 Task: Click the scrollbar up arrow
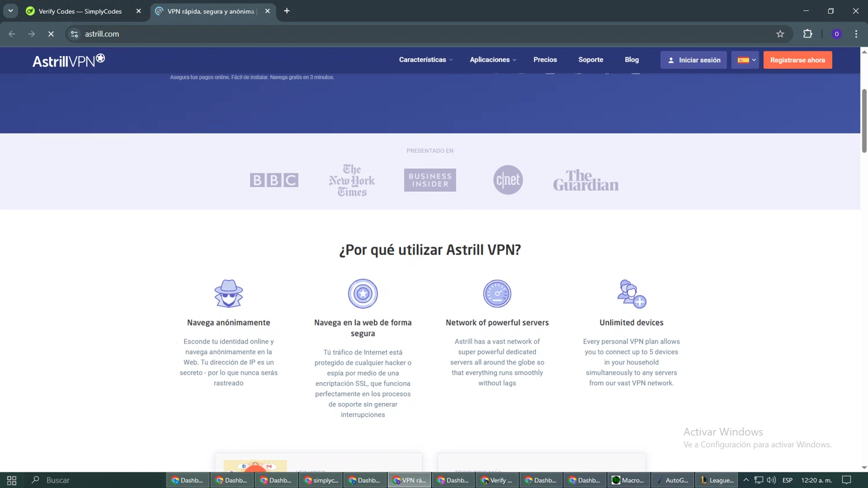click(x=864, y=52)
